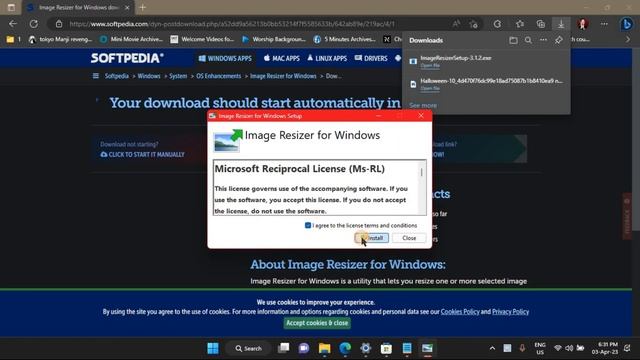
Task: Open the 5 Minutes Archives bookmark
Action: [345, 39]
